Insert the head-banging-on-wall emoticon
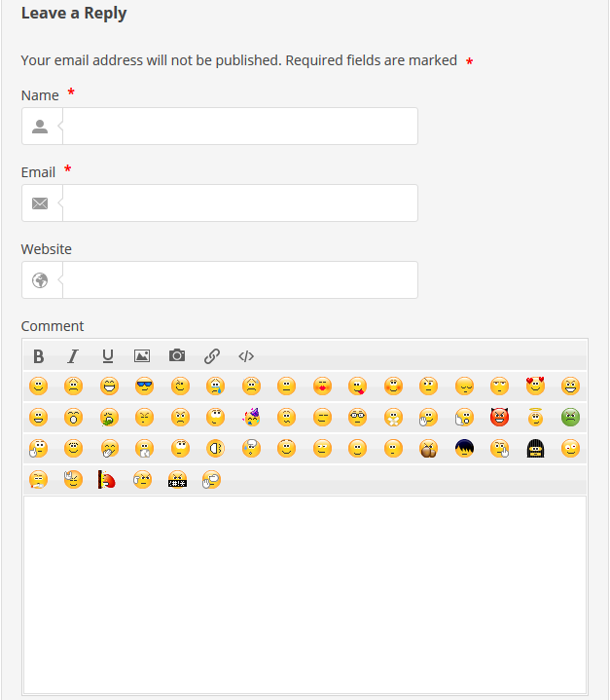 click(107, 480)
